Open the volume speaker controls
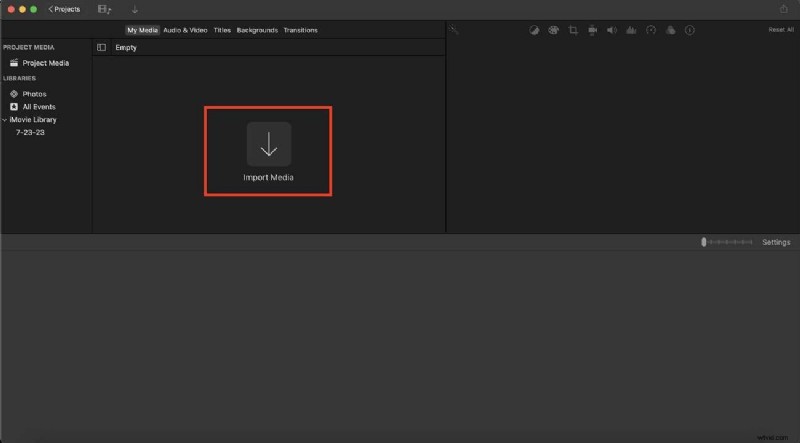This screenshot has height=443, width=800. (612, 30)
